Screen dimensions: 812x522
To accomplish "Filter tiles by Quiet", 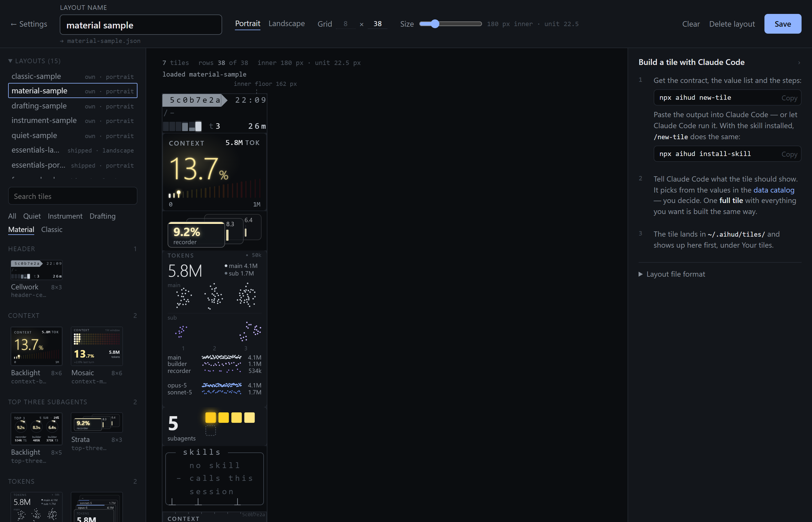I will [32, 216].
